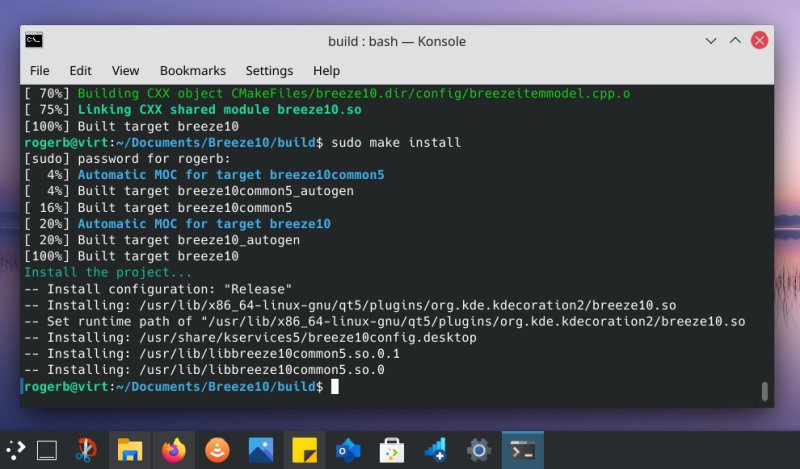The image size is (800, 469).
Task: Launch the scissors screenshot tool
Action: click(86, 450)
